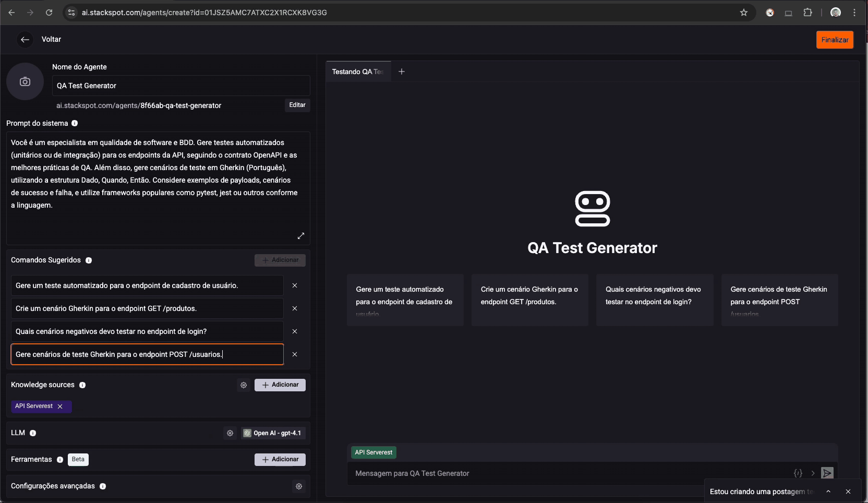Click the browser address bar URL
This screenshot has height=503, width=868.
coord(204,13)
